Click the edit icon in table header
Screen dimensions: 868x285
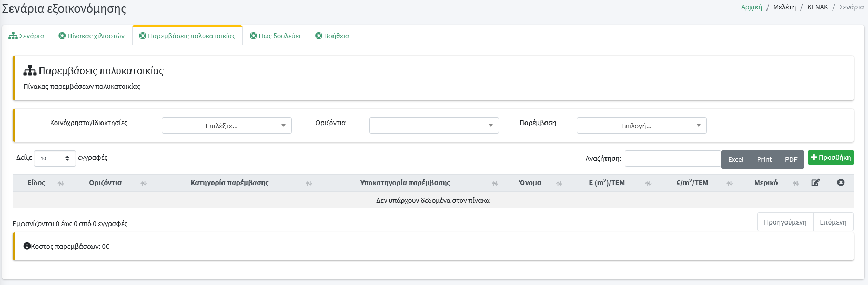[x=815, y=182]
